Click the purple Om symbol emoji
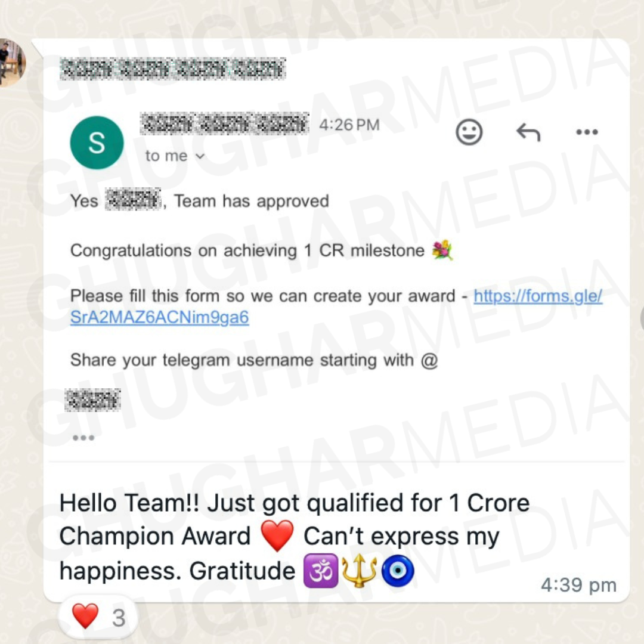644x644 pixels. click(x=321, y=571)
